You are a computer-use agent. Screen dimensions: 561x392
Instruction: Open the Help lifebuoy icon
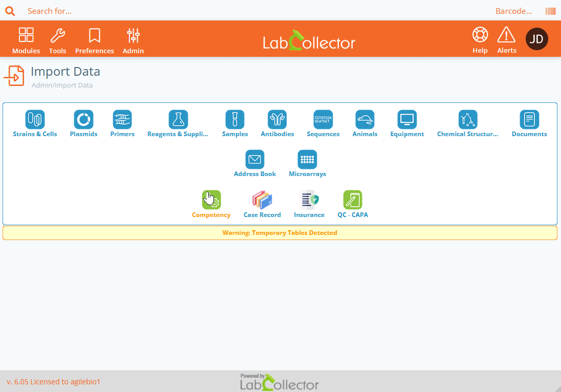(x=480, y=35)
